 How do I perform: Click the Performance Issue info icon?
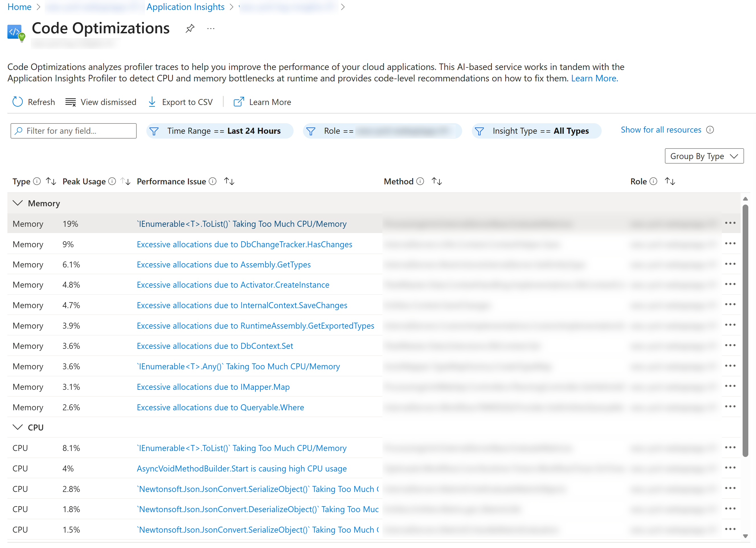(213, 181)
